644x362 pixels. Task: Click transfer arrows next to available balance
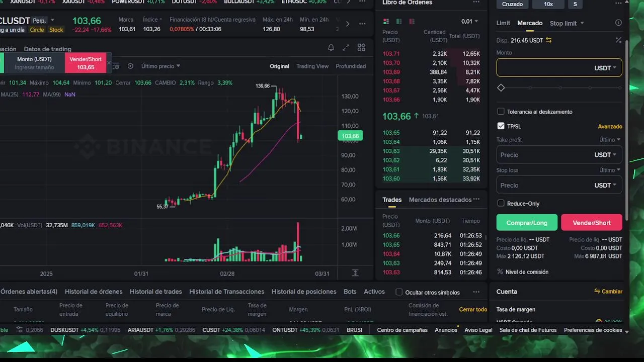(x=549, y=40)
